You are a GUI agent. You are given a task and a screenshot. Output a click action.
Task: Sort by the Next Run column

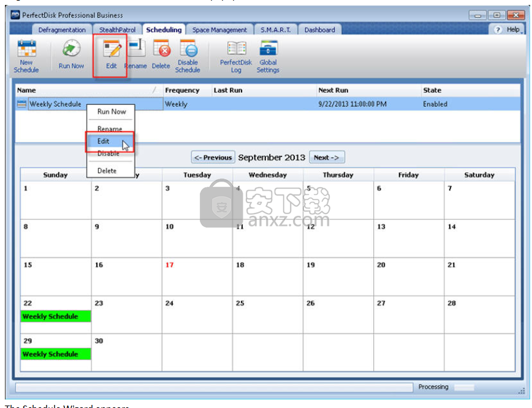click(x=368, y=90)
